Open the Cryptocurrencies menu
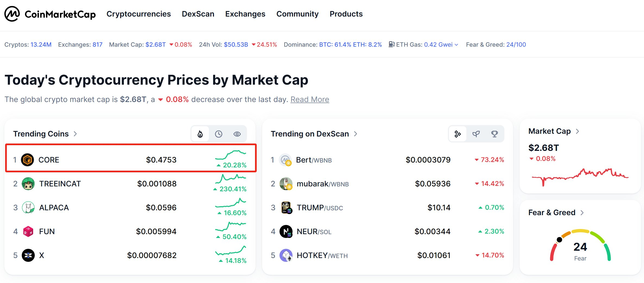 (x=139, y=14)
